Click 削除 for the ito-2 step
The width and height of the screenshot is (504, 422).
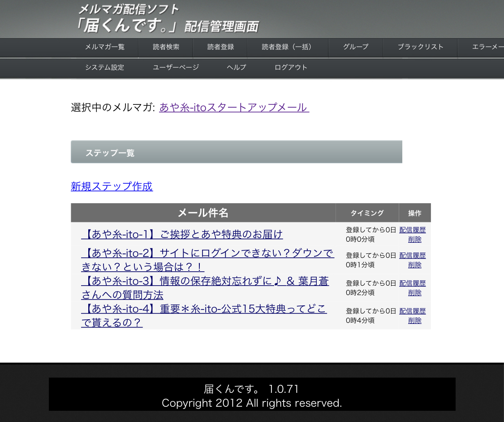(415, 265)
